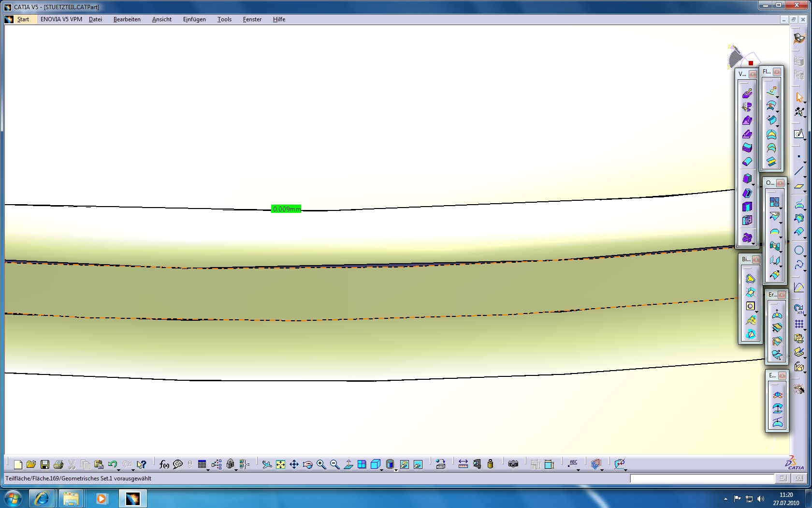Click the Undo arrow icon
This screenshot has width=812, height=508.
[x=112, y=464]
